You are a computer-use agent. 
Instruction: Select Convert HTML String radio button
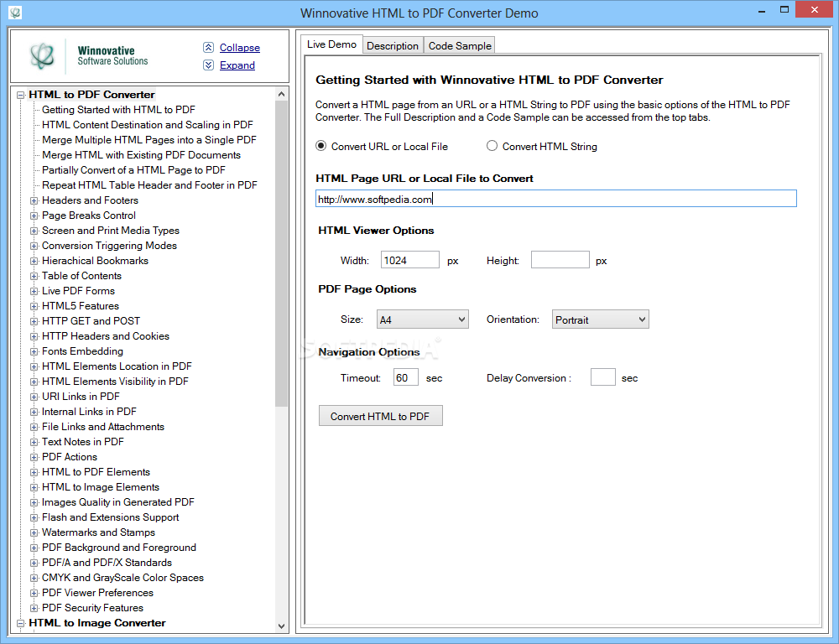point(492,146)
